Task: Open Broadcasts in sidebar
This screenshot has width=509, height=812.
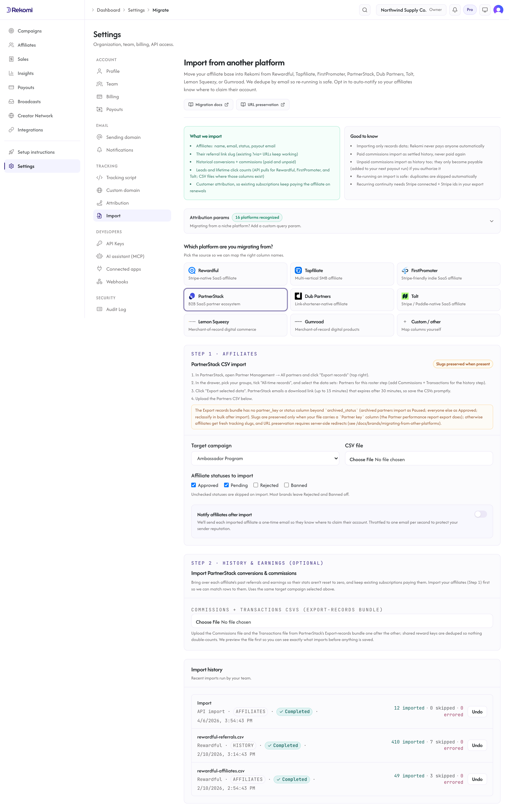Action: tap(42, 102)
